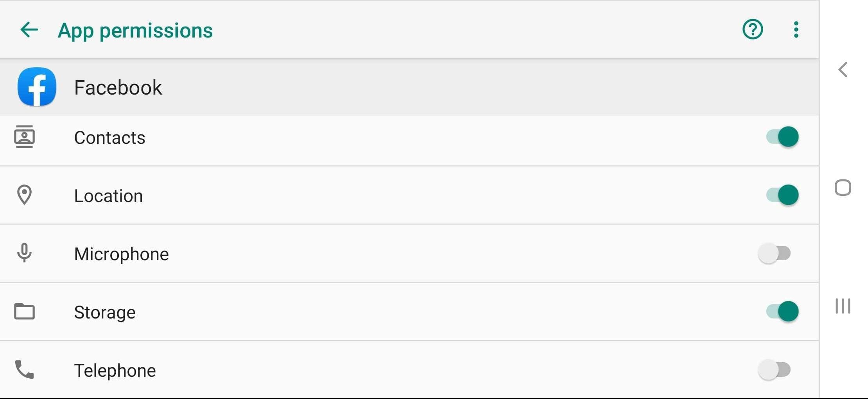Open the help question mark icon
The image size is (868, 399).
pyautogui.click(x=752, y=29)
